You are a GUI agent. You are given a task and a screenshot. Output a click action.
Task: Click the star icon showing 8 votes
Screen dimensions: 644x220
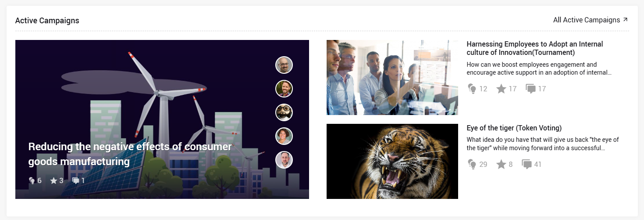click(x=501, y=164)
